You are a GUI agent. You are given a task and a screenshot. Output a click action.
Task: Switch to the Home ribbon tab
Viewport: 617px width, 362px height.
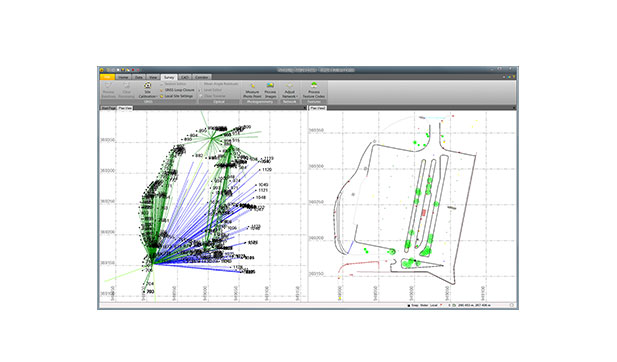tap(123, 77)
